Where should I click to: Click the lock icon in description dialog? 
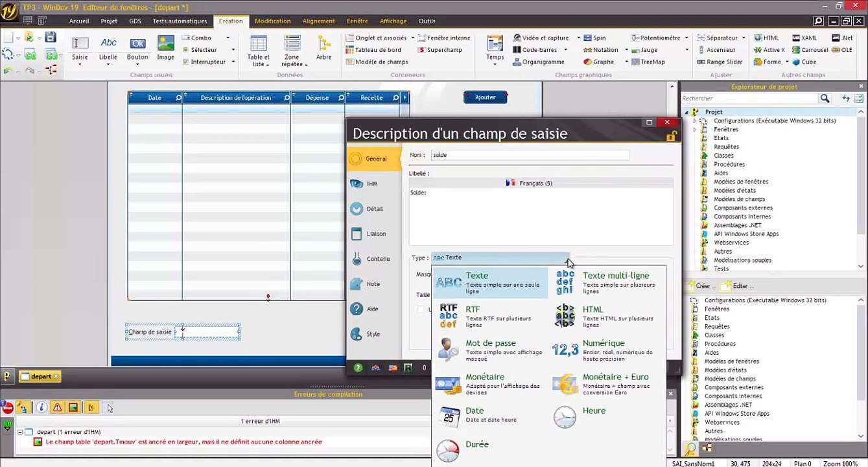point(672,136)
